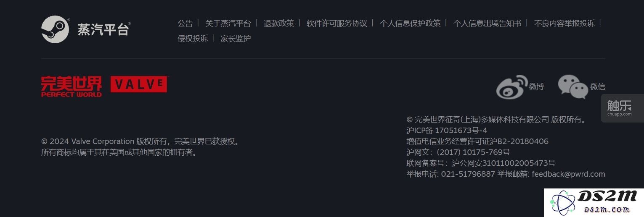Open the WeChat icon
This screenshot has width=644, height=217.
[x=572, y=87]
